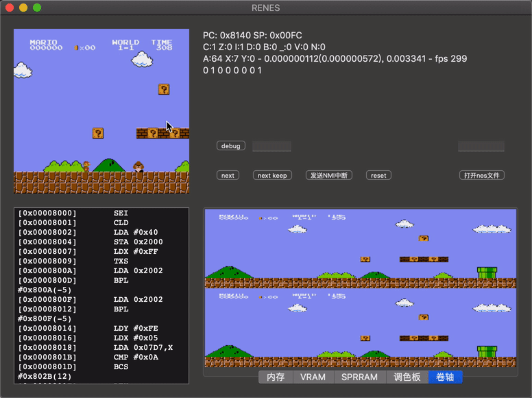The height and width of the screenshot is (398, 532).
Task: Close the RENES window
Action: click(10, 8)
